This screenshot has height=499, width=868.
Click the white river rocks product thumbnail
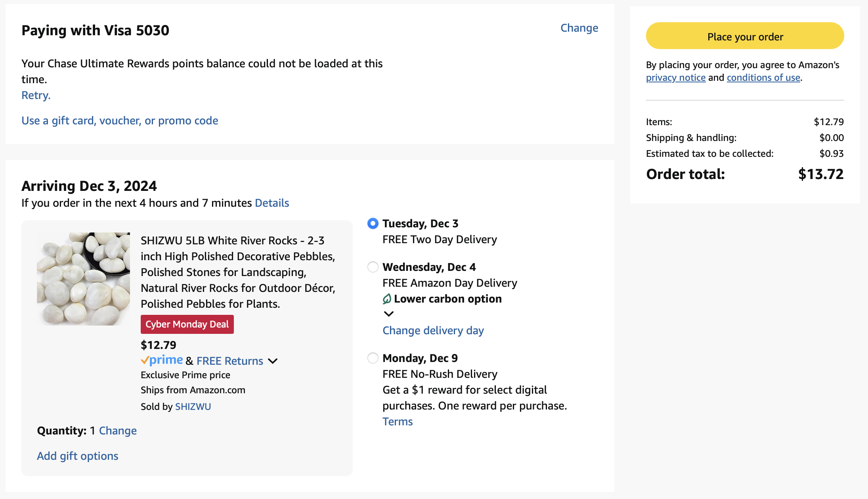pos(83,279)
